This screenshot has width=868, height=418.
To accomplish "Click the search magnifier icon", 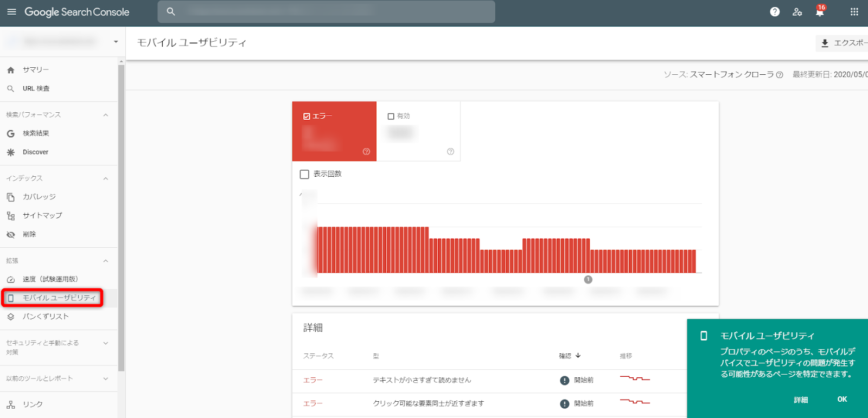I will click(x=171, y=12).
